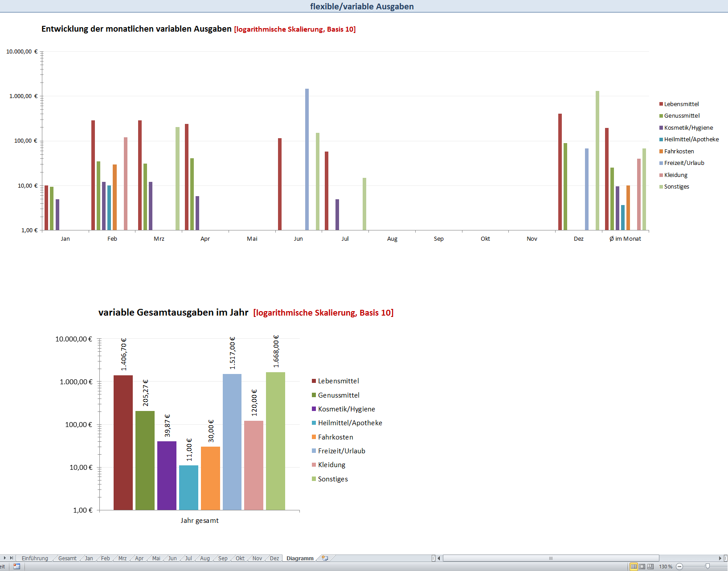Click the zoom out minus button

click(679, 567)
